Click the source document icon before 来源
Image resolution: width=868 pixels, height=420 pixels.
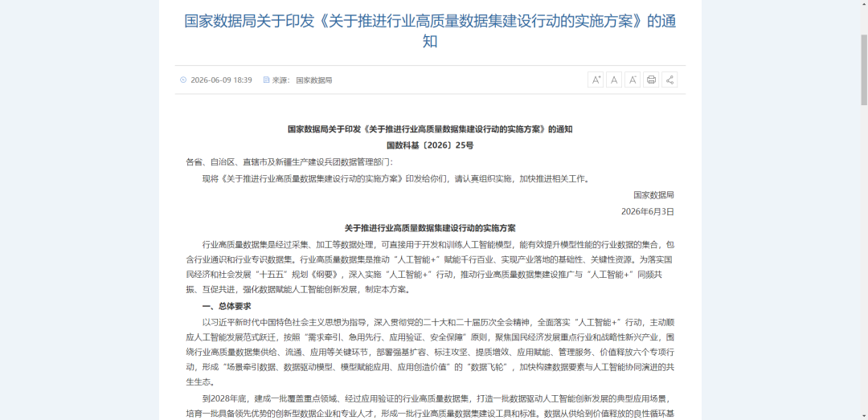pyautogui.click(x=266, y=80)
